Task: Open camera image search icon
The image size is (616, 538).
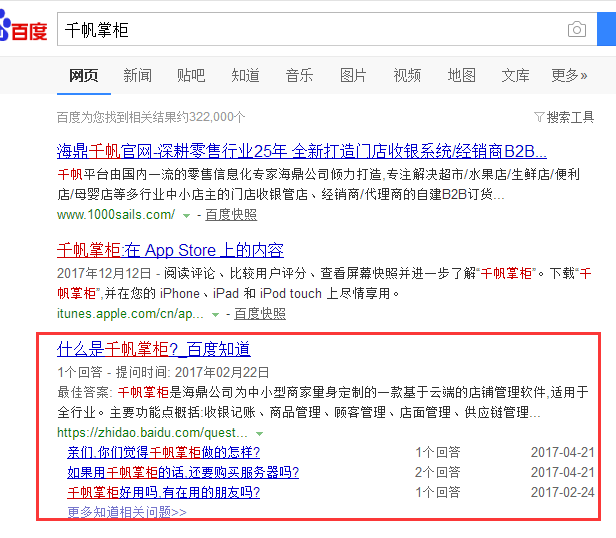Action: [576, 29]
